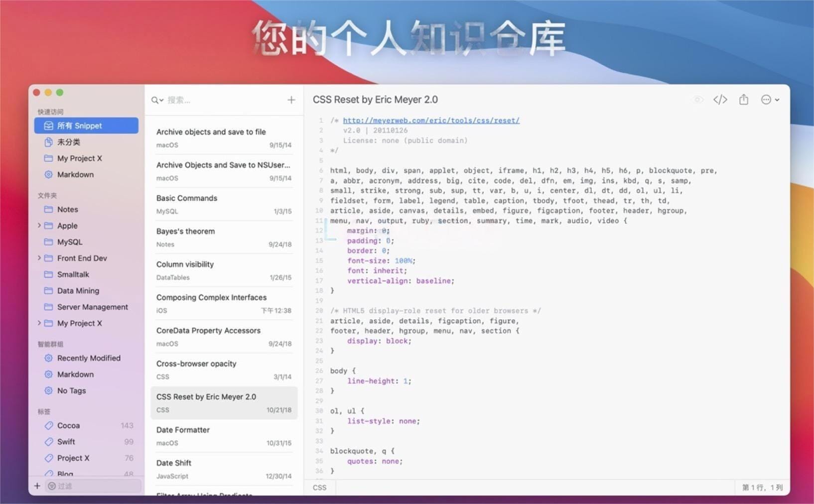Screen dimensions: 814x504
Task: Click the code brackets icon in toolbar
Action: pyautogui.click(x=720, y=100)
